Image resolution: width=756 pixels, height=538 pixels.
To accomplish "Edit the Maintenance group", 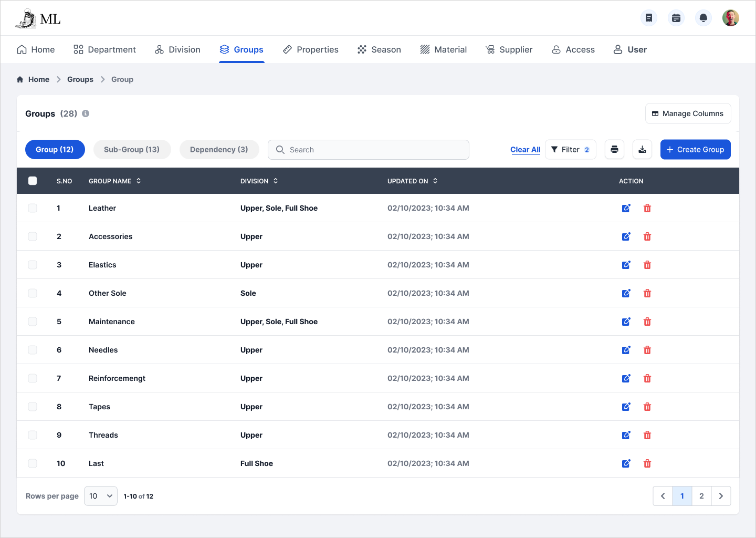I will [626, 322].
